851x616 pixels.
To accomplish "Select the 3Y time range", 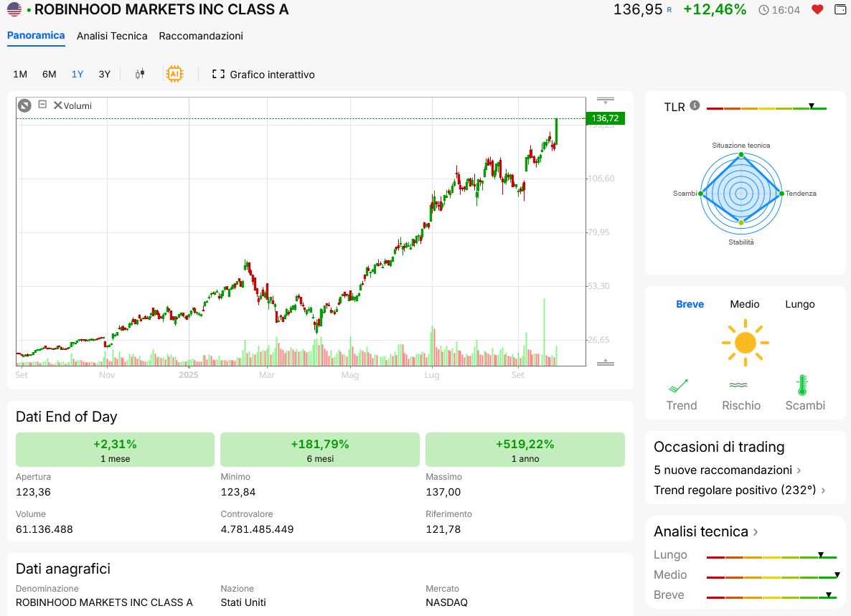I will point(105,74).
